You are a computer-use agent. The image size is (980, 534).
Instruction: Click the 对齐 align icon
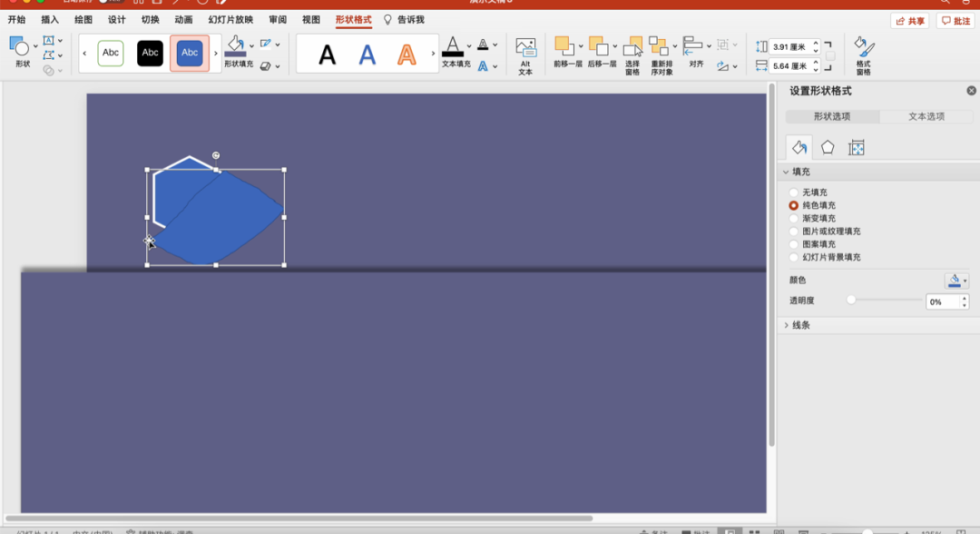click(x=691, y=47)
